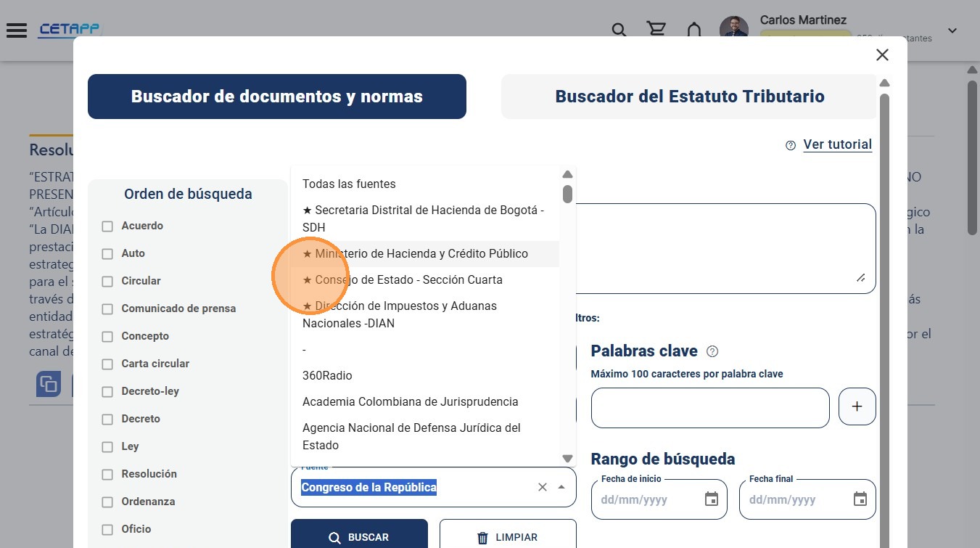Open the hamburger main menu
980x548 pixels.
click(16, 30)
